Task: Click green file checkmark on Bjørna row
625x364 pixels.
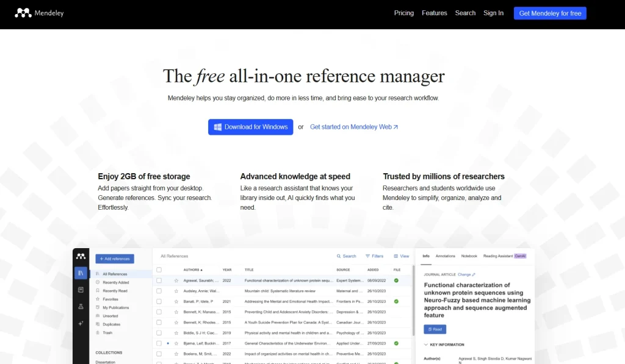Action: coord(396,343)
